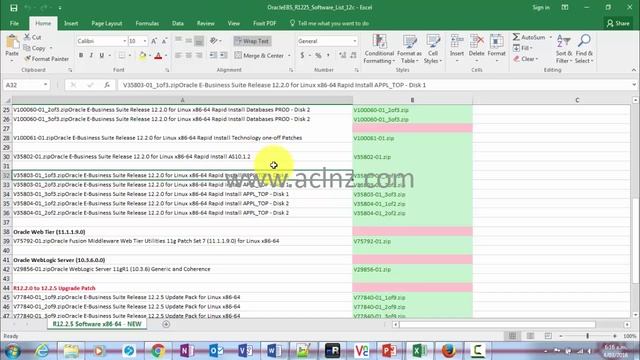Viewport: 640px width, 360px height.
Task: Open Chrome from the taskbar
Action: [x=158, y=351]
